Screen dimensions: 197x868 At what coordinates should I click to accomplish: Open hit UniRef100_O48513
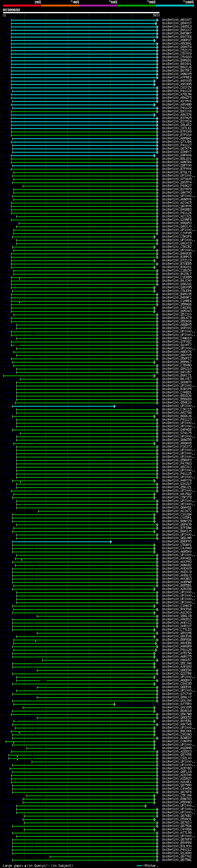pyautogui.click(x=177, y=26)
